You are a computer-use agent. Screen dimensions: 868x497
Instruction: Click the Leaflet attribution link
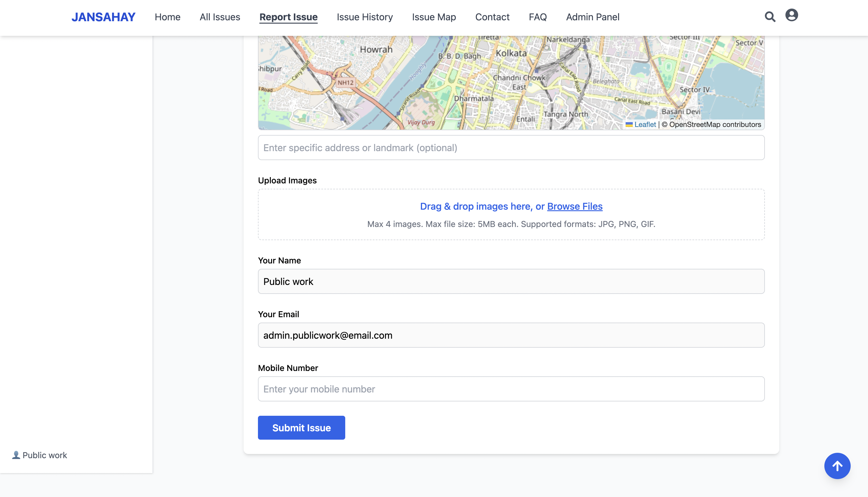click(x=645, y=125)
